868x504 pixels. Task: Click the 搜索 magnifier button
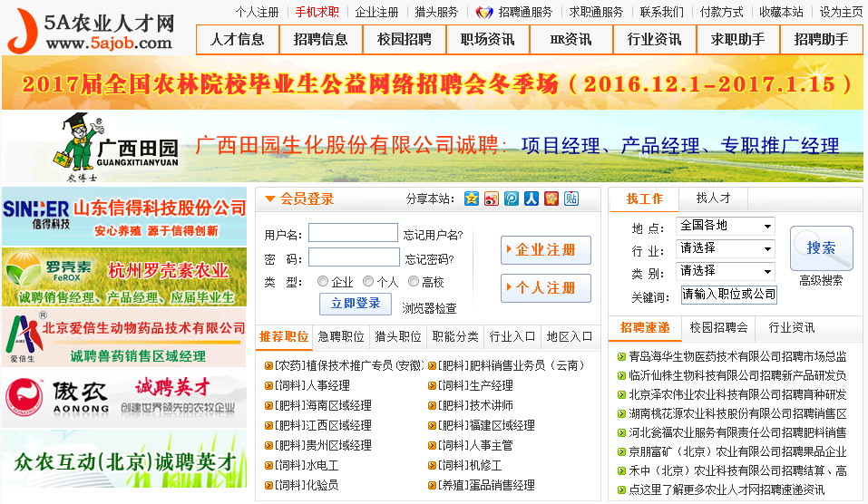tap(821, 248)
